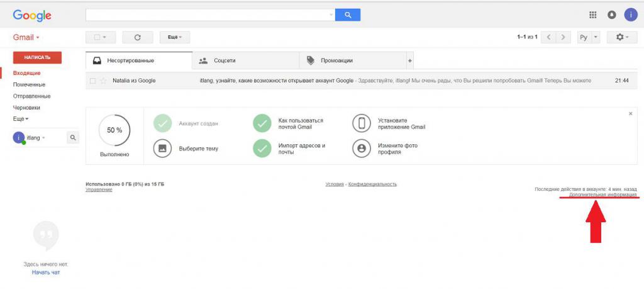The height and width of the screenshot is (289, 644).
Task: Click the people icon on Соцсети
Action: click(x=203, y=60)
